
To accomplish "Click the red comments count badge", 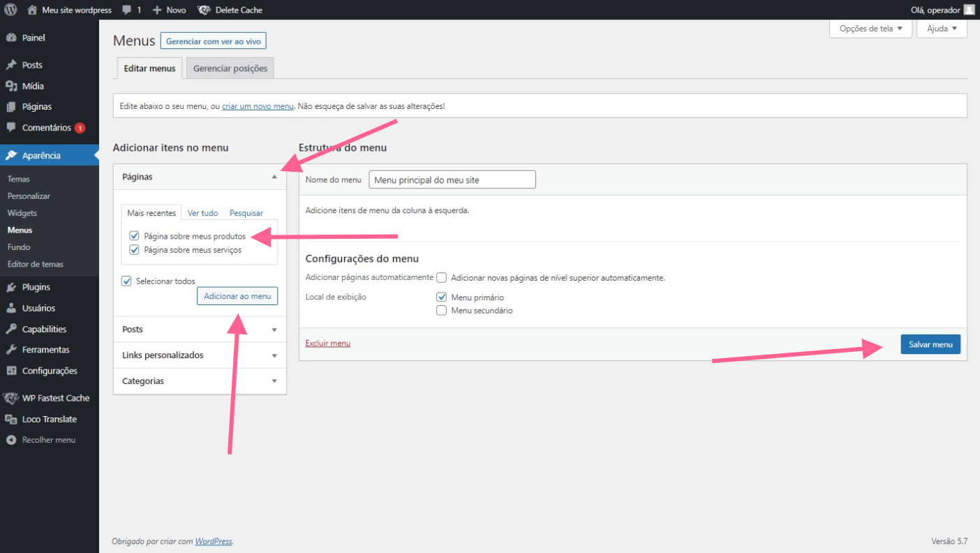I will pyautogui.click(x=80, y=128).
